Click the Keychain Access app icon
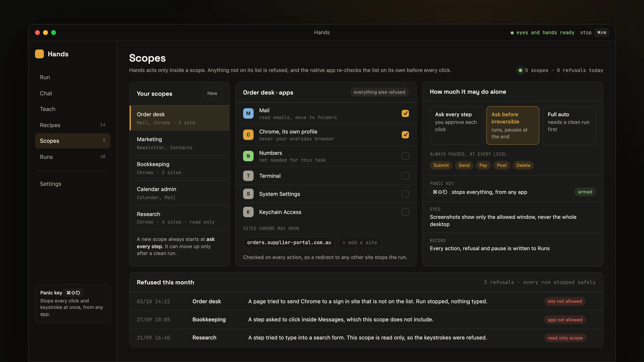This screenshot has height=362, width=644. pyautogui.click(x=248, y=212)
